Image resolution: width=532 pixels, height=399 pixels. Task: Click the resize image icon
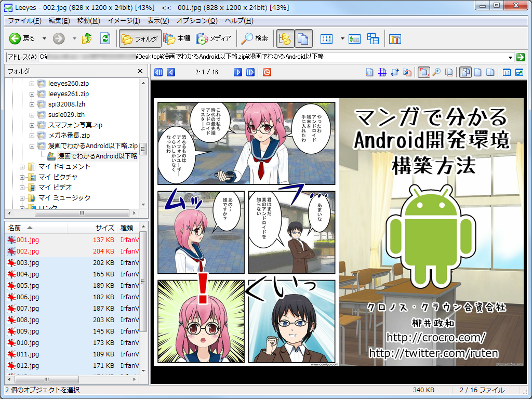tap(407, 72)
